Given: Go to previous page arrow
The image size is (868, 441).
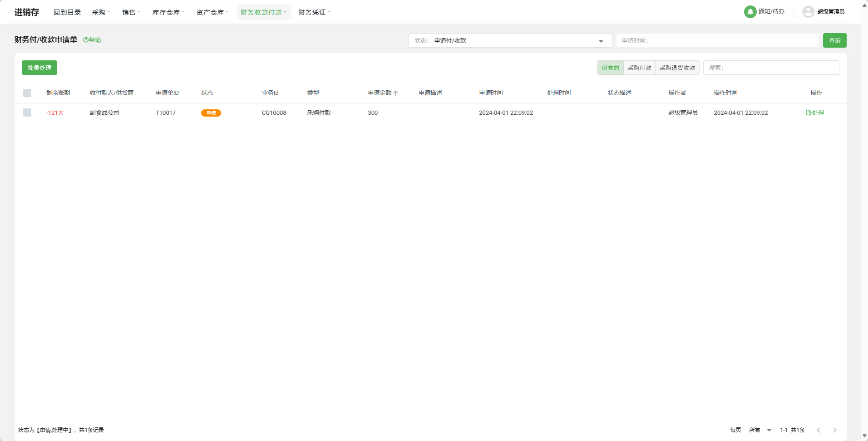Looking at the screenshot, I should [819, 430].
